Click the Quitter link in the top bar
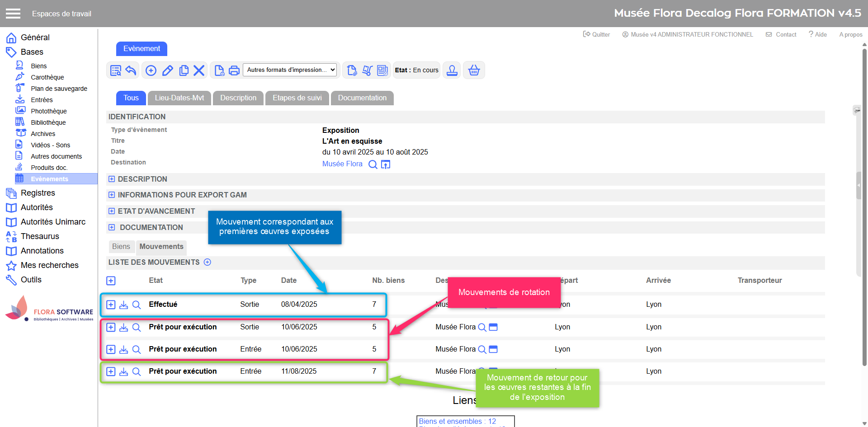868x427 pixels. click(597, 34)
